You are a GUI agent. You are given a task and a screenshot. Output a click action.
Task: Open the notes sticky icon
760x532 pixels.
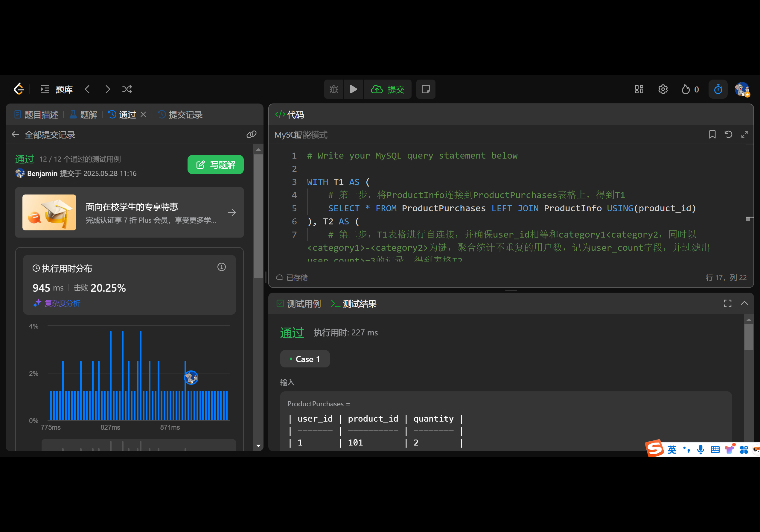[x=426, y=89]
